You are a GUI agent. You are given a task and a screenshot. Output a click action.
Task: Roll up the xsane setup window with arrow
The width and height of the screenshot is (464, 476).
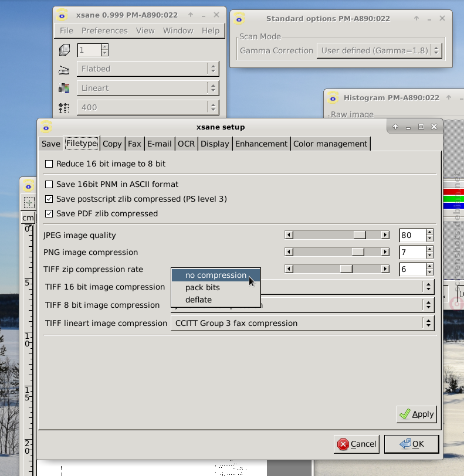(395, 127)
